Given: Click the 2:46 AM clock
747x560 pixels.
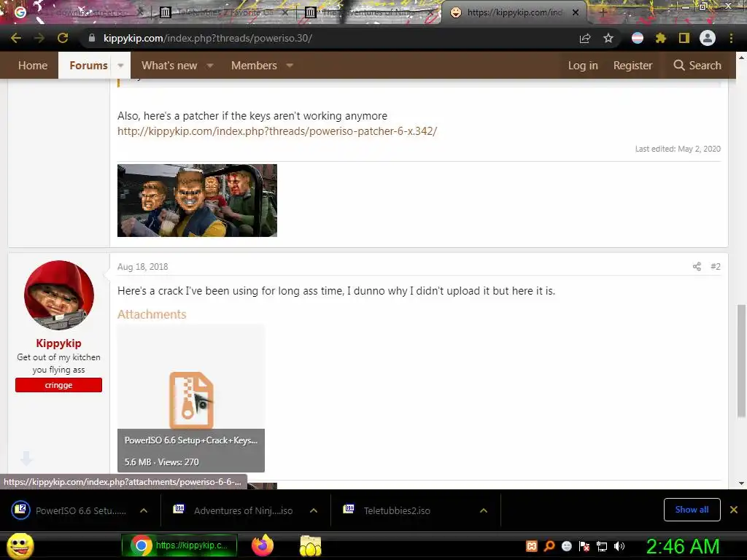Looking at the screenshot, I should [683, 546].
